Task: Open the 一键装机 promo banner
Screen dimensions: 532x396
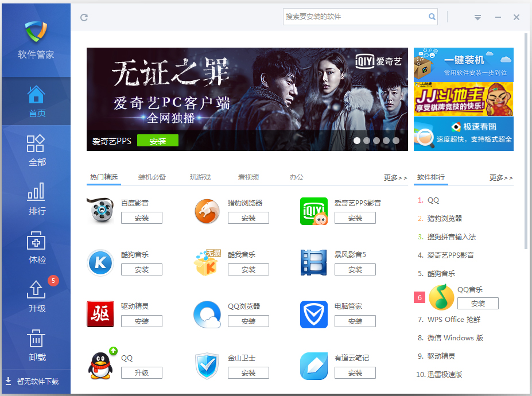Action: pos(464,64)
